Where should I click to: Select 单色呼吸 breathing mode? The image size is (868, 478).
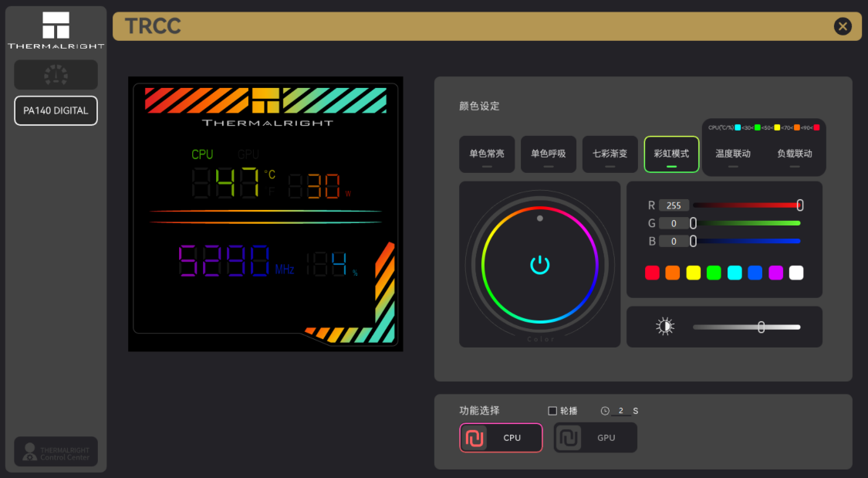[549, 154]
